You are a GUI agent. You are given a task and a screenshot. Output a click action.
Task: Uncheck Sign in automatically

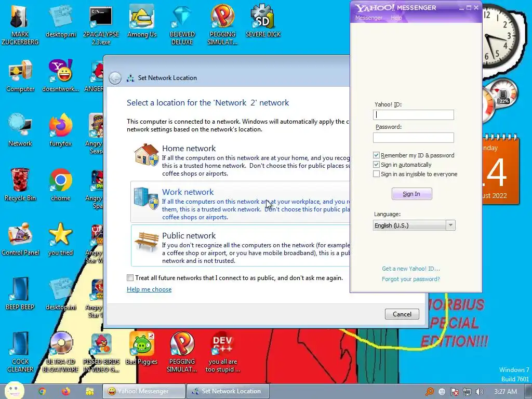tap(376, 165)
